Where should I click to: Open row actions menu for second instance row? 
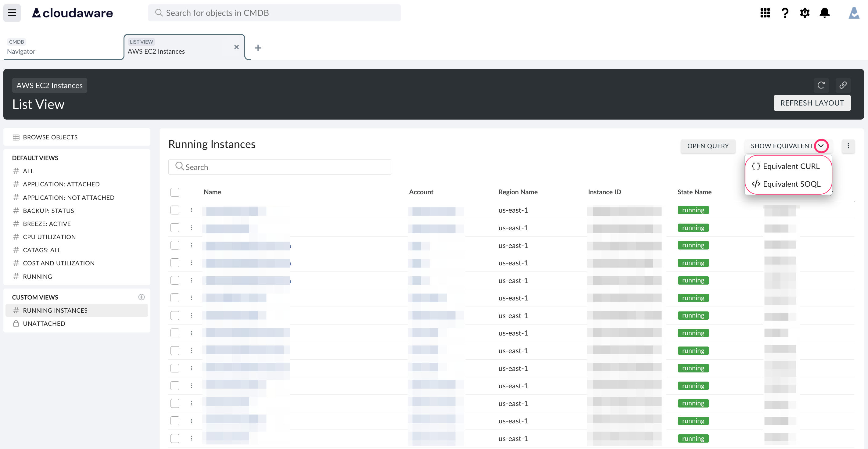(x=192, y=228)
